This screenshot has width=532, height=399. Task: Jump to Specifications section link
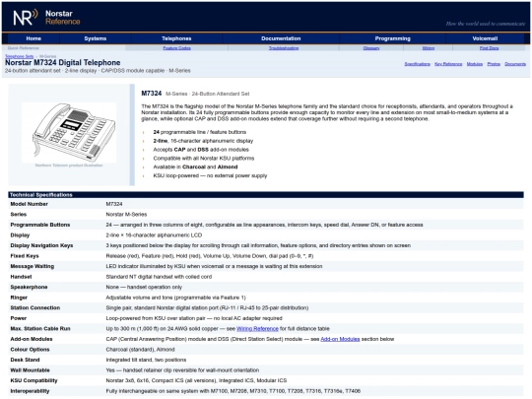(x=417, y=64)
